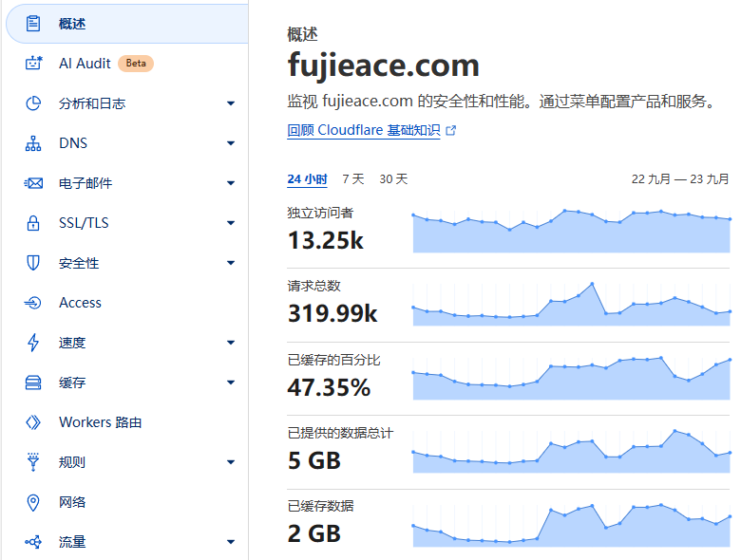The image size is (741, 560).
Task: Click the Workers 路由 diamond brackets icon
Action: pyautogui.click(x=33, y=422)
